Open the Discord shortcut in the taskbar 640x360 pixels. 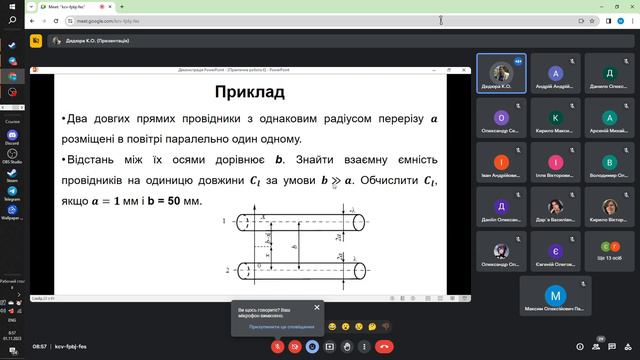pyautogui.click(x=12, y=137)
